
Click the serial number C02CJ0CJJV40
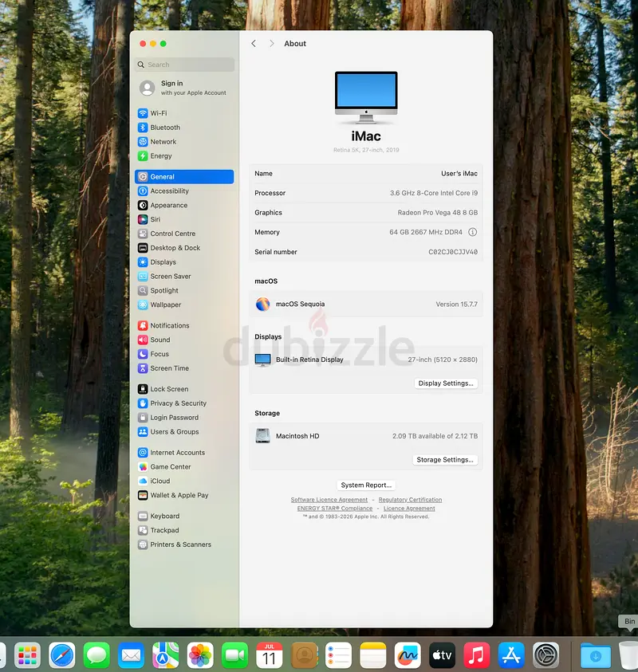pos(453,252)
